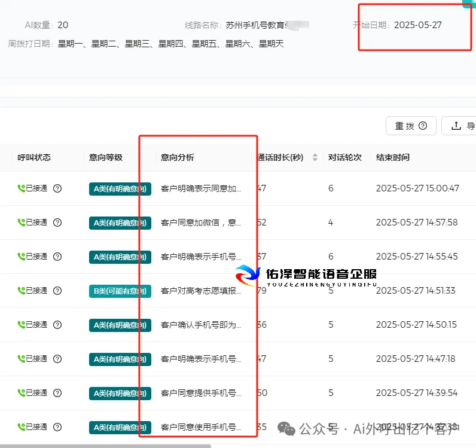Click end time 2025-05-27 14:47:18
This screenshot has height=448, width=476.
416,359
